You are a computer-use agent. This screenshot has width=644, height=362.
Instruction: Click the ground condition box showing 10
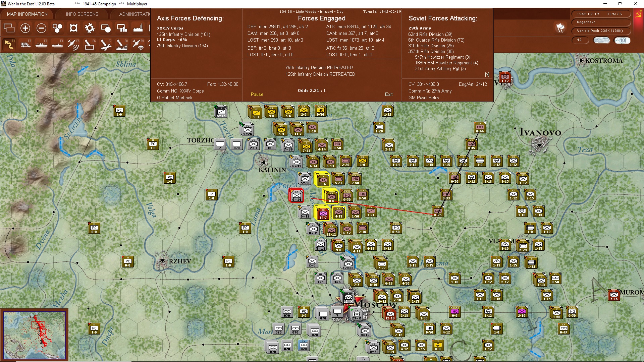[x=622, y=40]
